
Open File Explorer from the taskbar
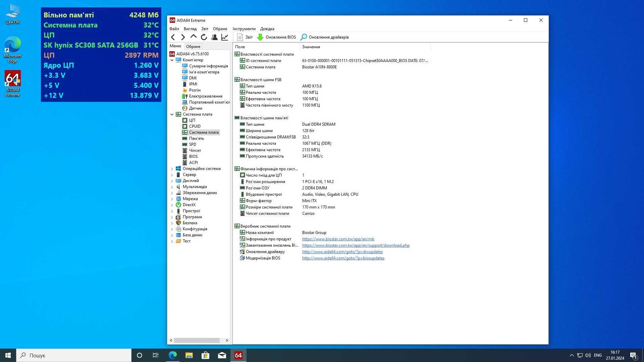click(189, 355)
